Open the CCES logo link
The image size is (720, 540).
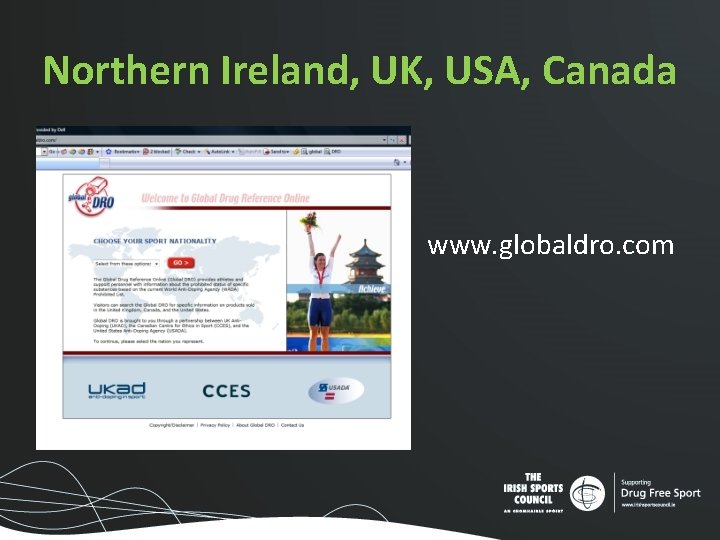(x=226, y=391)
